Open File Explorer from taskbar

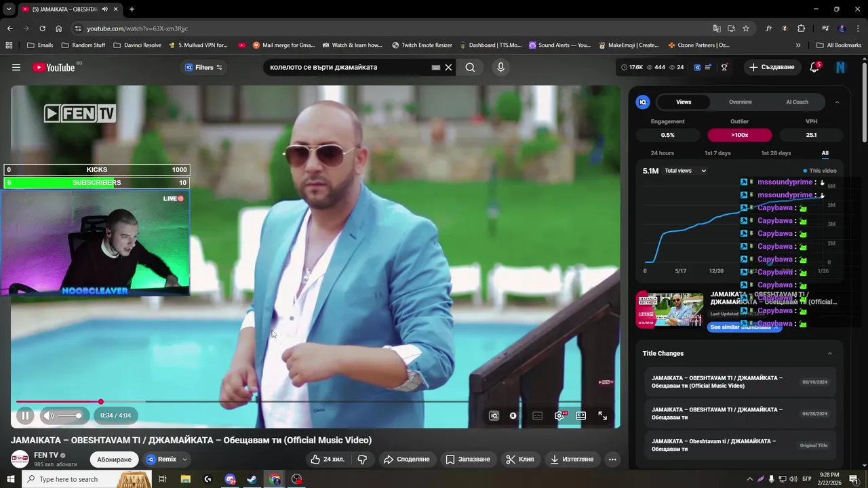point(186,479)
